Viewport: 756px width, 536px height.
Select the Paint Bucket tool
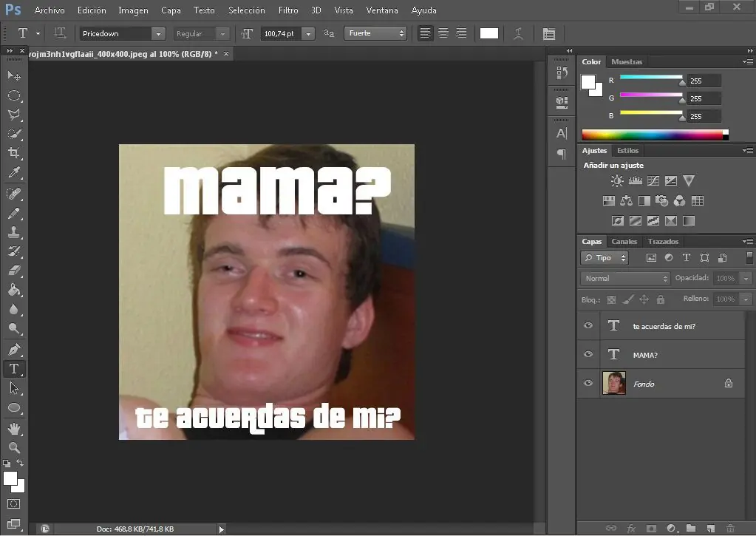click(14, 290)
